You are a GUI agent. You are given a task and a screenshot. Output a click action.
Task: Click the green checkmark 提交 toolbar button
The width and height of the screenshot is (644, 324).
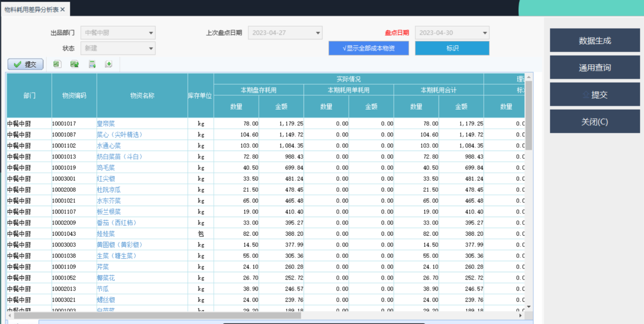pos(25,64)
